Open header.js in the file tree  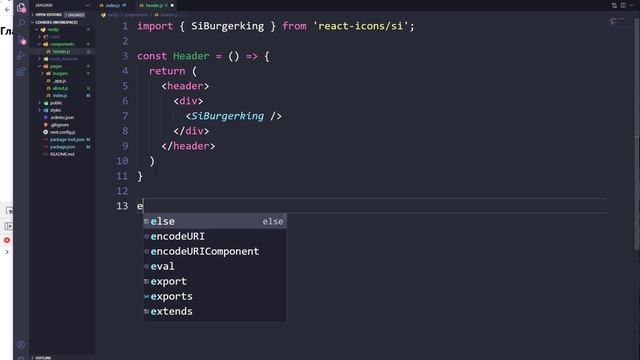(61, 51)
